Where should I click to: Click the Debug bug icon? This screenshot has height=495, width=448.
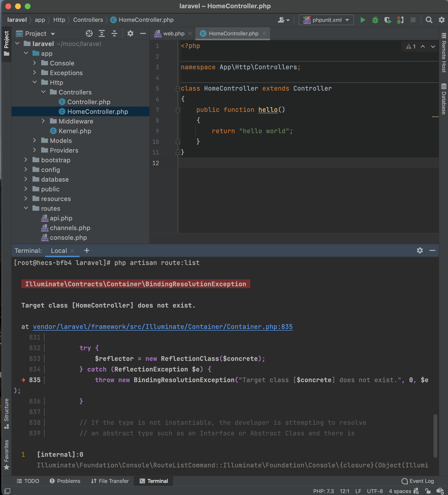(x=375, y=20)
